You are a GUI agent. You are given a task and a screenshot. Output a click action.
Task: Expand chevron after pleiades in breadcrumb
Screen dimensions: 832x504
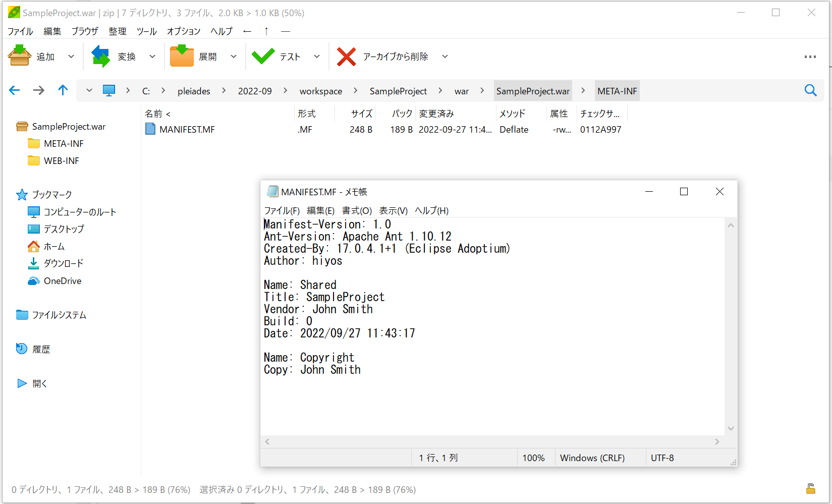click(224, 90)
